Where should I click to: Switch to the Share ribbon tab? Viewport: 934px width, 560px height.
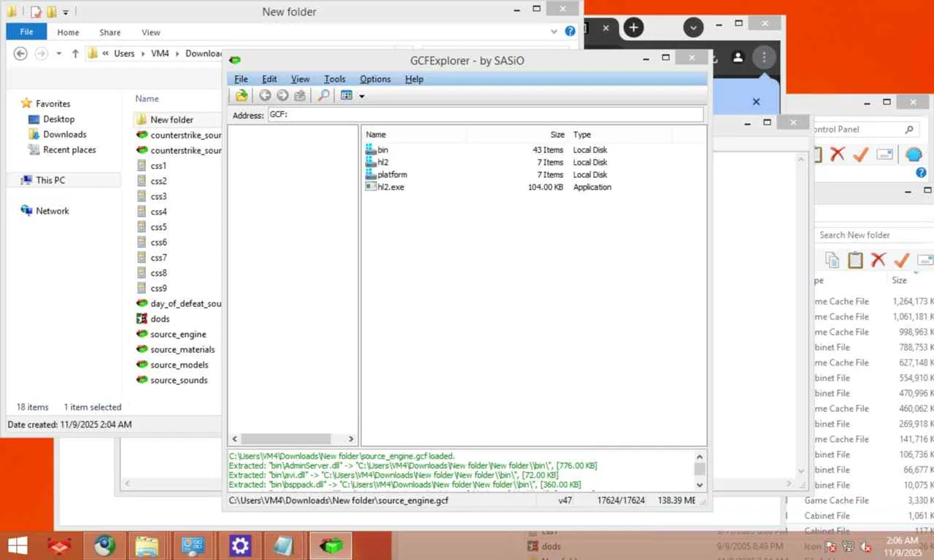[110, 32]
